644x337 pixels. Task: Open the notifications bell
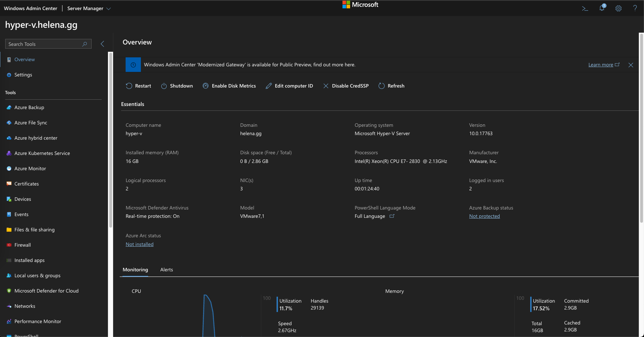tap(602, 8)
